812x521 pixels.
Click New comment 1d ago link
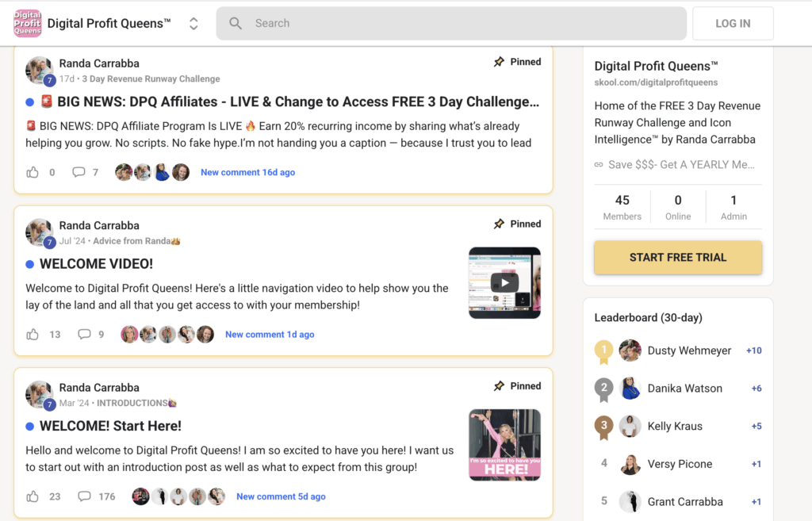pyautogui.click(x=270, y=335)
